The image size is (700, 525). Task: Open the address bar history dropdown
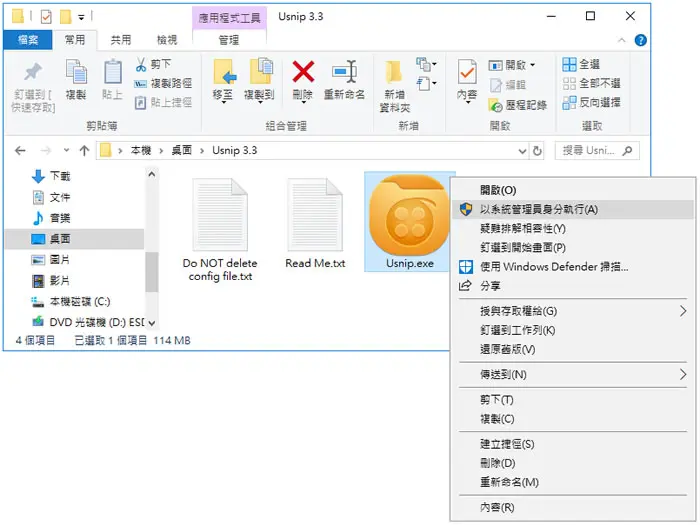pyautogui.click(x=522, y=151)
